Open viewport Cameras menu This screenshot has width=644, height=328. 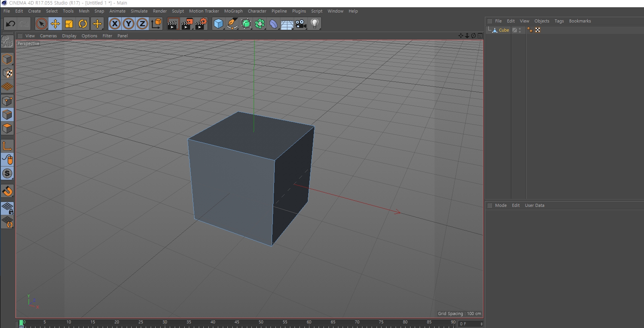pos(48,36)
